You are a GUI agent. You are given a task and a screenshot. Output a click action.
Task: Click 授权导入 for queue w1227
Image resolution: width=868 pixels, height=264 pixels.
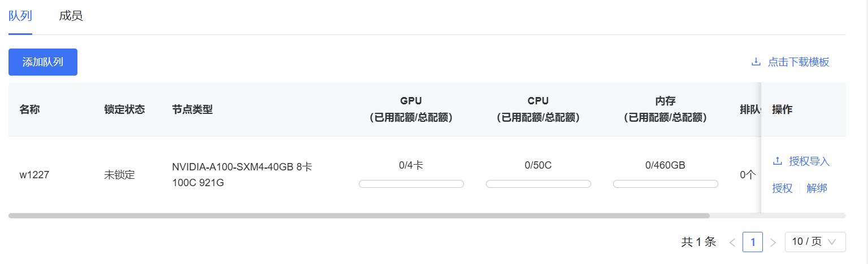coord(809,161)
